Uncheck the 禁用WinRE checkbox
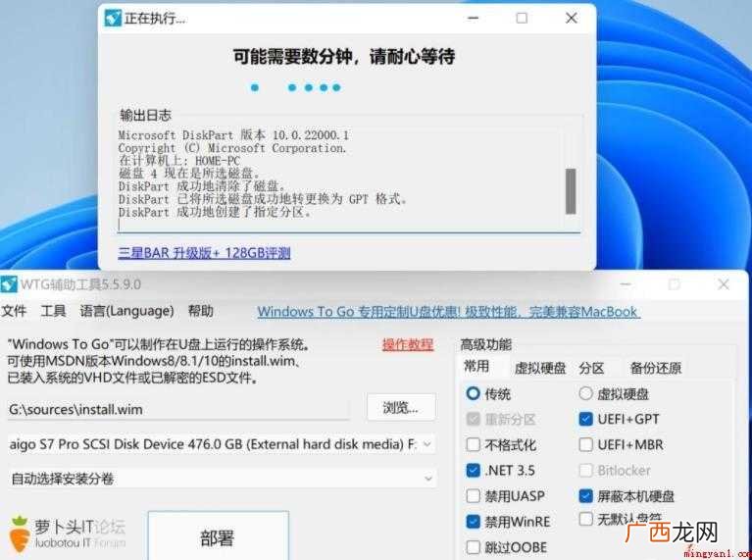The width and height of the screenshot is (752, 560). click(473, 522)
